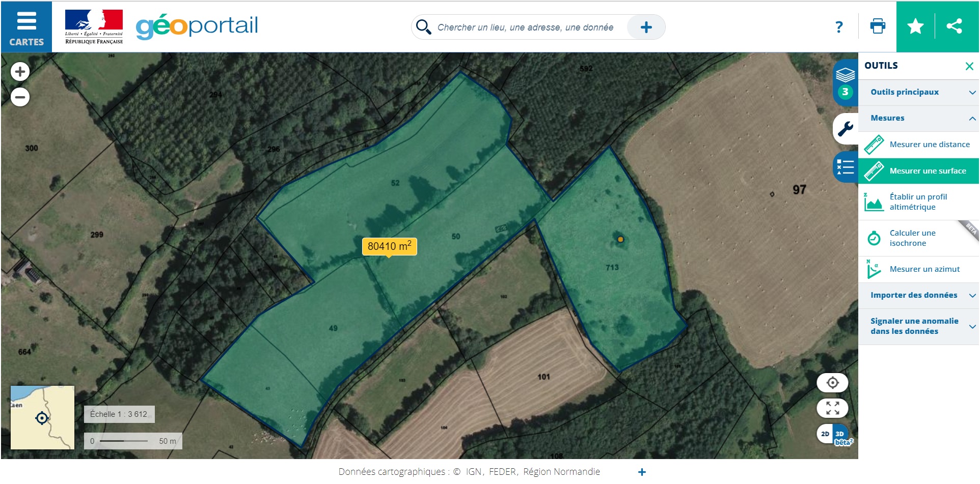Viewport: 980px width, 484px height.
Task: Expand map data attributions plus
Action: [642, 472]
